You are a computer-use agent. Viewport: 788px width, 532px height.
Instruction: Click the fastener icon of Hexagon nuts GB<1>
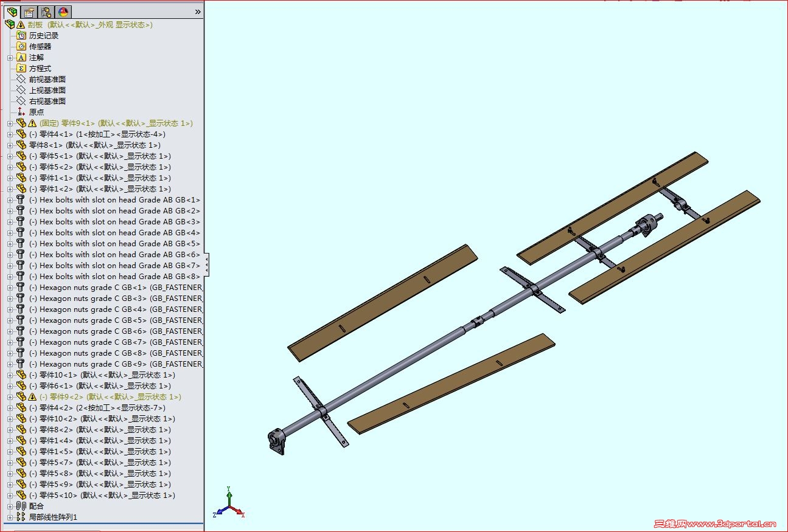tap(21, 287)
